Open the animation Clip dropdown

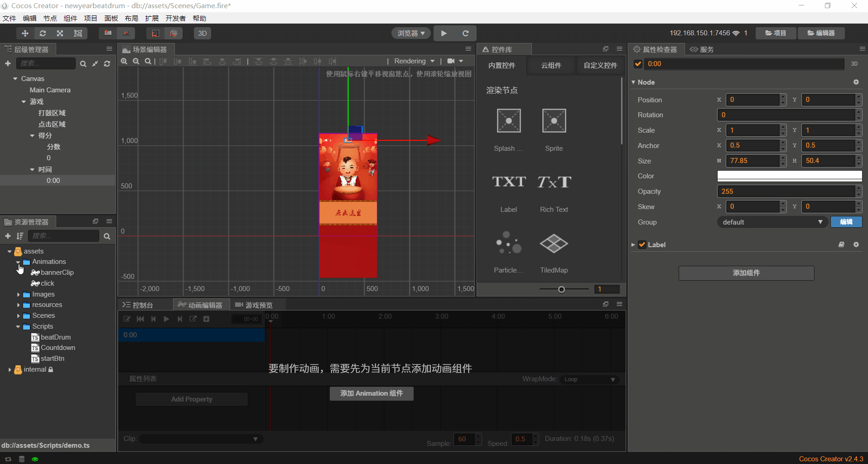pyautogui.click(x=201, y=439)
